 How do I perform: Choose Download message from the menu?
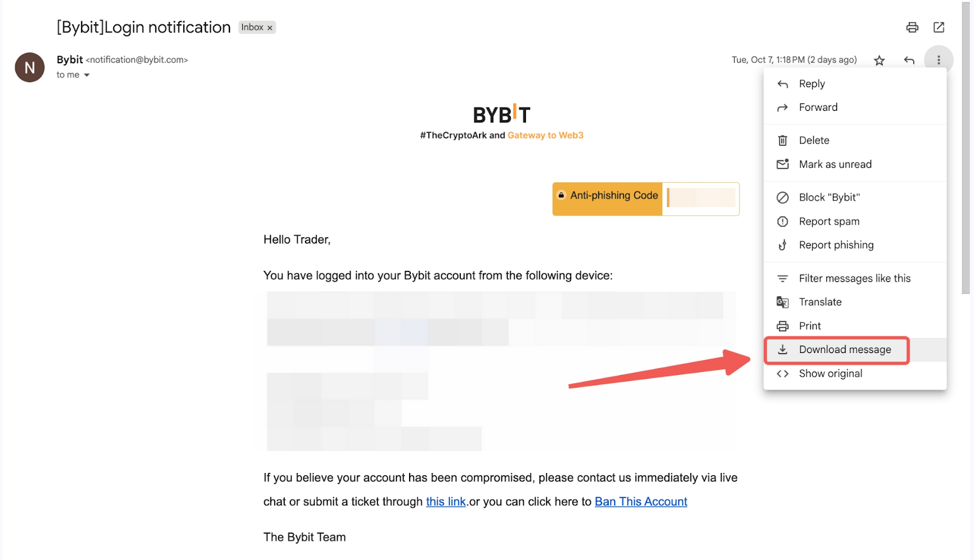point(844,350)
